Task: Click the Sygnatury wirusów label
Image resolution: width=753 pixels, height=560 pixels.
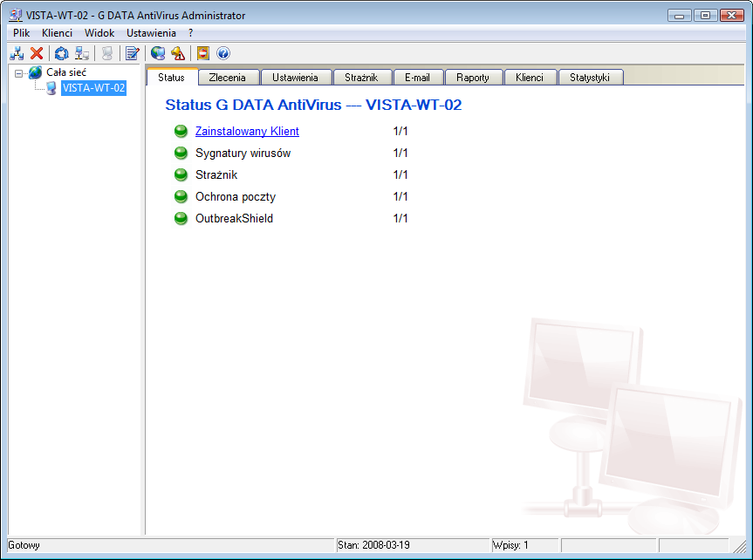Action: [x=243, y=154]
